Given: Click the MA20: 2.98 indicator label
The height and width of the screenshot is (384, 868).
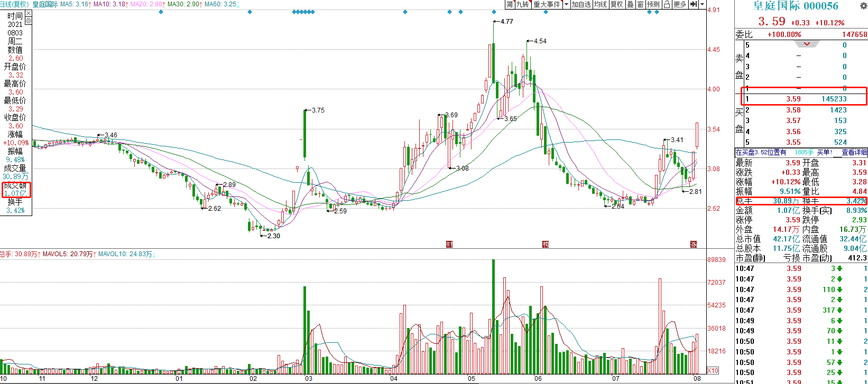Looking at the screenshot, I should pos(147,4).
